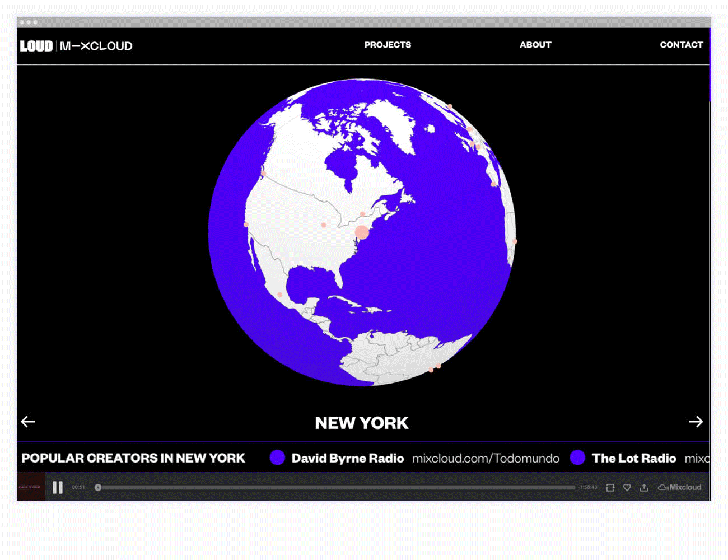Click the repost icon in player
The width and height of the screenshot is (728, 560).
coord(610,488)
